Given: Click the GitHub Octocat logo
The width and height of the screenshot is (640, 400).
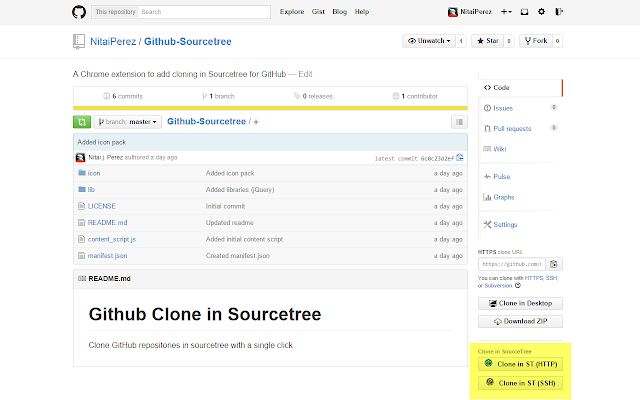Looking at the screenshot, I should [x=79, y=12].
